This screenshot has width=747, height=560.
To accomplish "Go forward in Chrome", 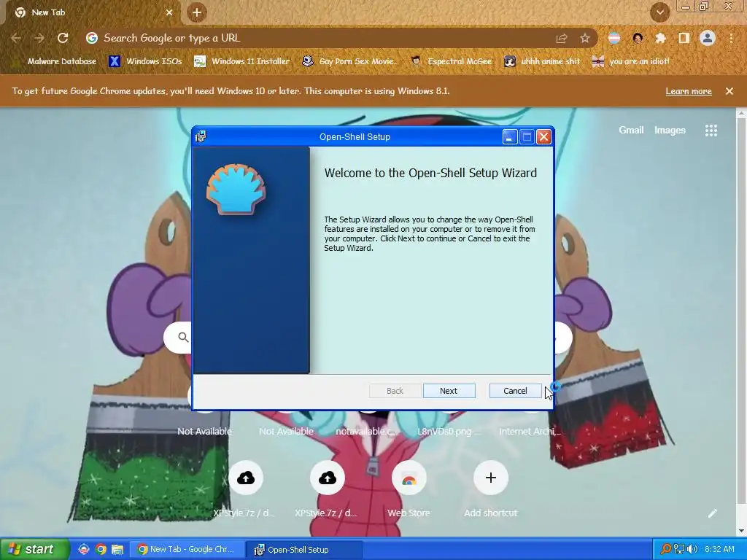I will click(x=39, y=38).
